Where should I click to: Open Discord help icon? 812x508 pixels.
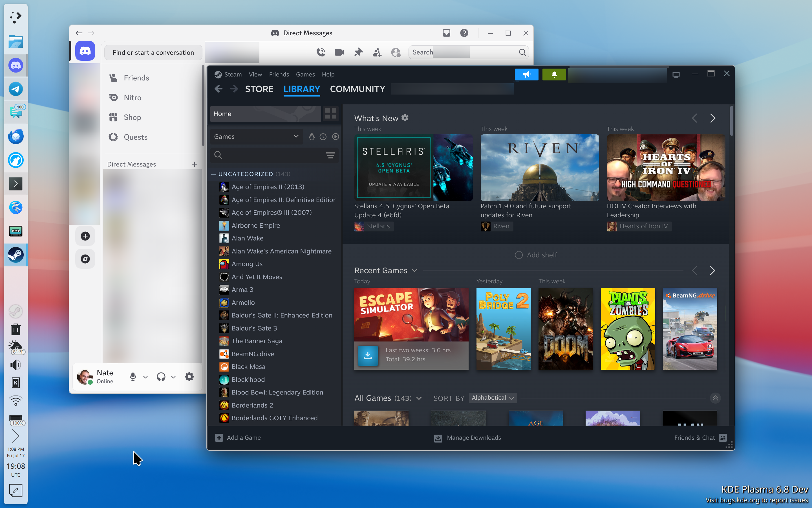click(x=464, y=33)
